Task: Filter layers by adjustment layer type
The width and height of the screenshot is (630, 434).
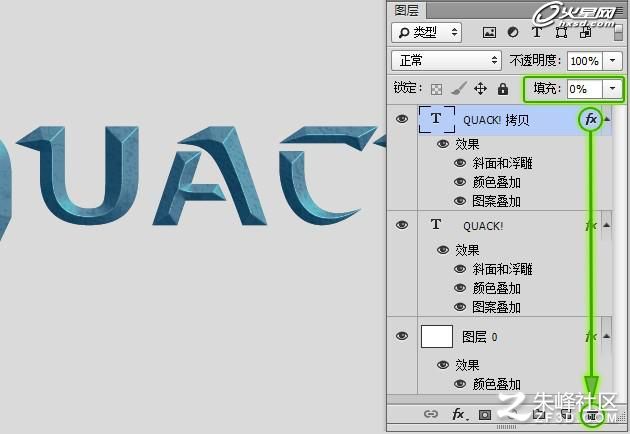Action: point(513,32)
